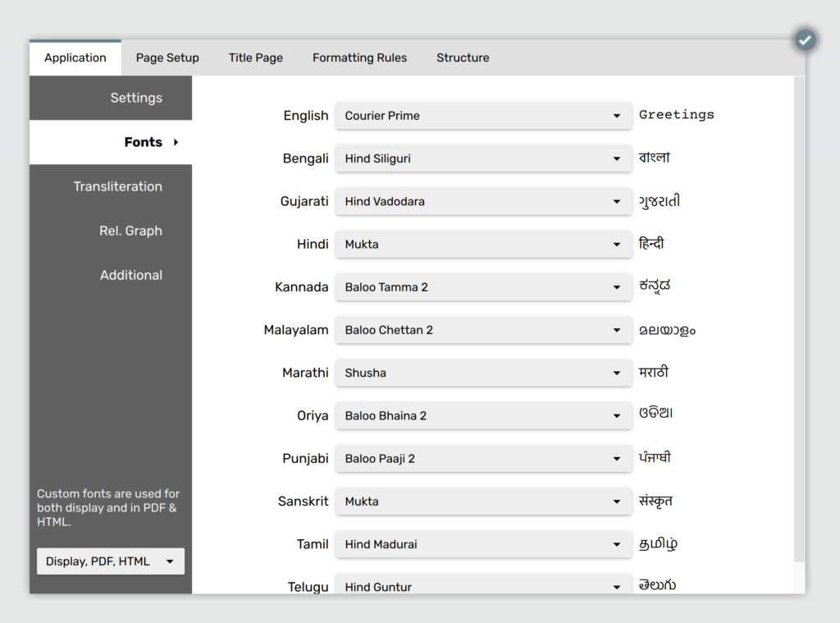
Task: Open the English font dropdown
Action: pyautogui.click(x=483, y=116)
